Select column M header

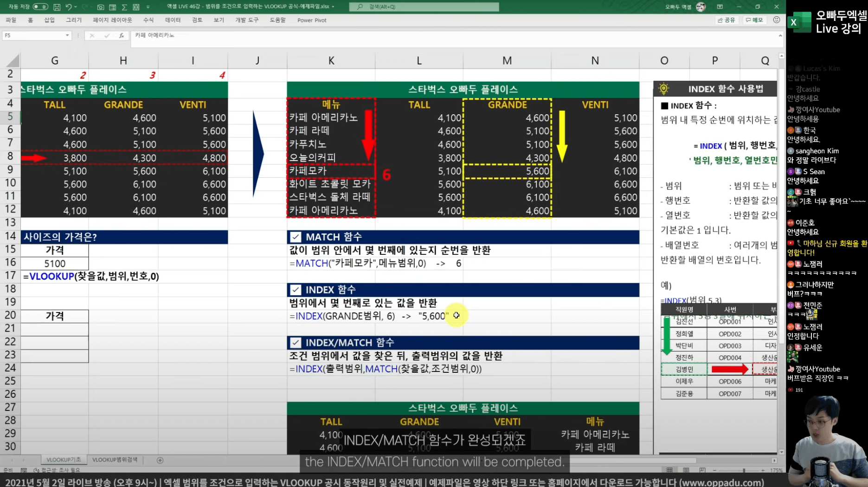[x=507, y=60]
